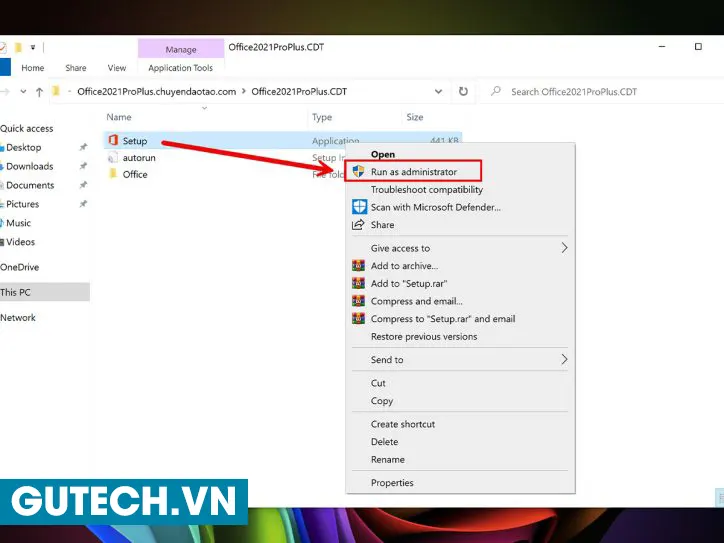Click WinRAR icon next to Compress and email
The image size is (724, 543).
coord(358,301)
